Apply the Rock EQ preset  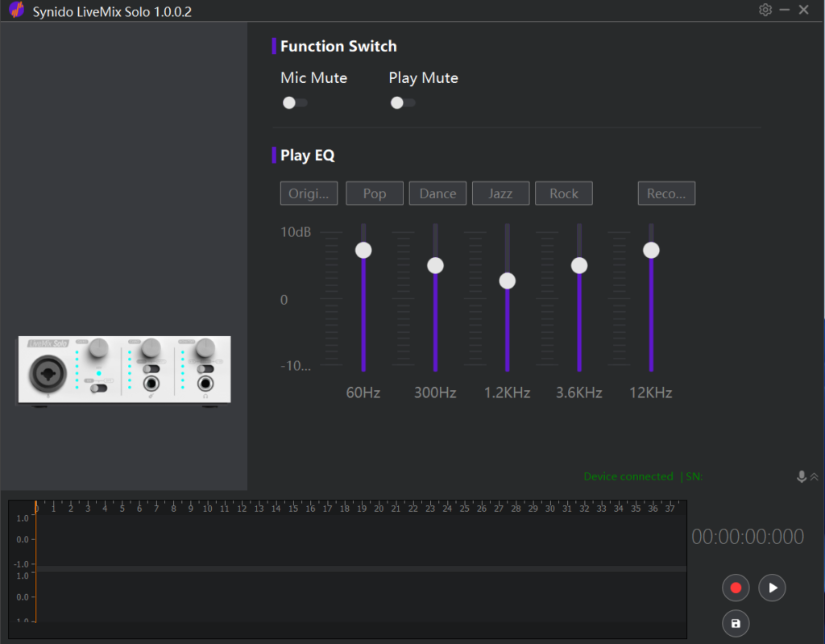(563, 193)
